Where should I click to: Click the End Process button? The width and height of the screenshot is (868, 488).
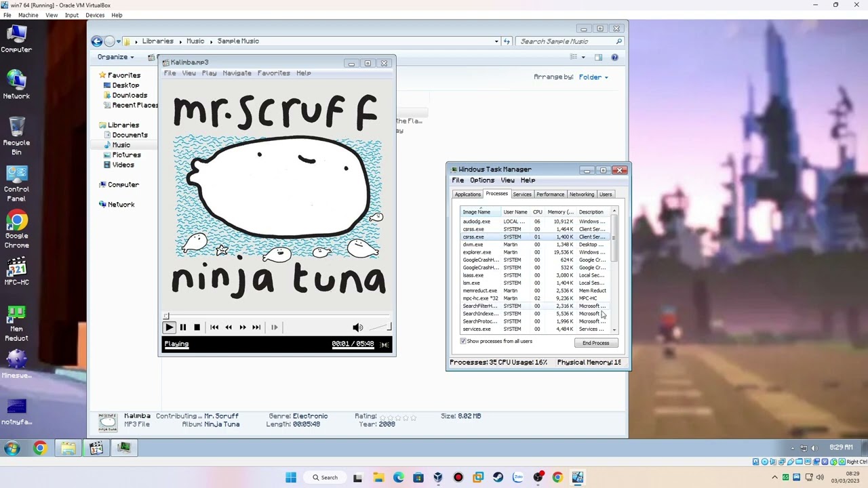click(595, 343)
